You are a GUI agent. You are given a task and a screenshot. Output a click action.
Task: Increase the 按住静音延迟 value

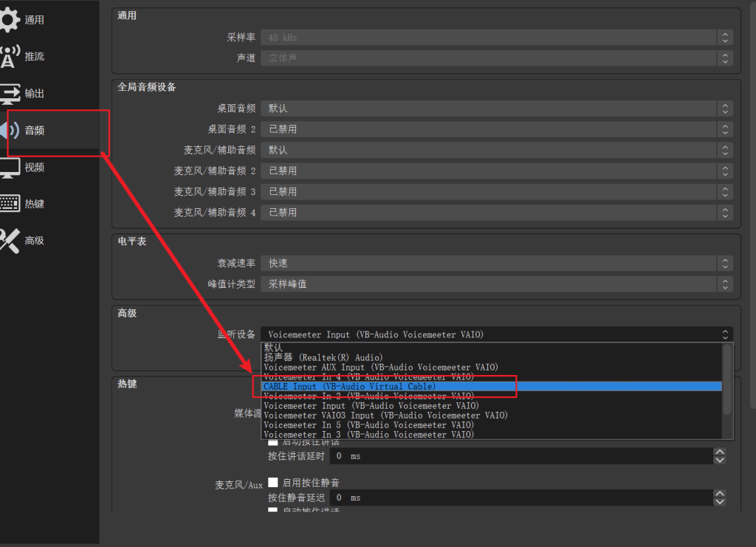coord(719,494)
